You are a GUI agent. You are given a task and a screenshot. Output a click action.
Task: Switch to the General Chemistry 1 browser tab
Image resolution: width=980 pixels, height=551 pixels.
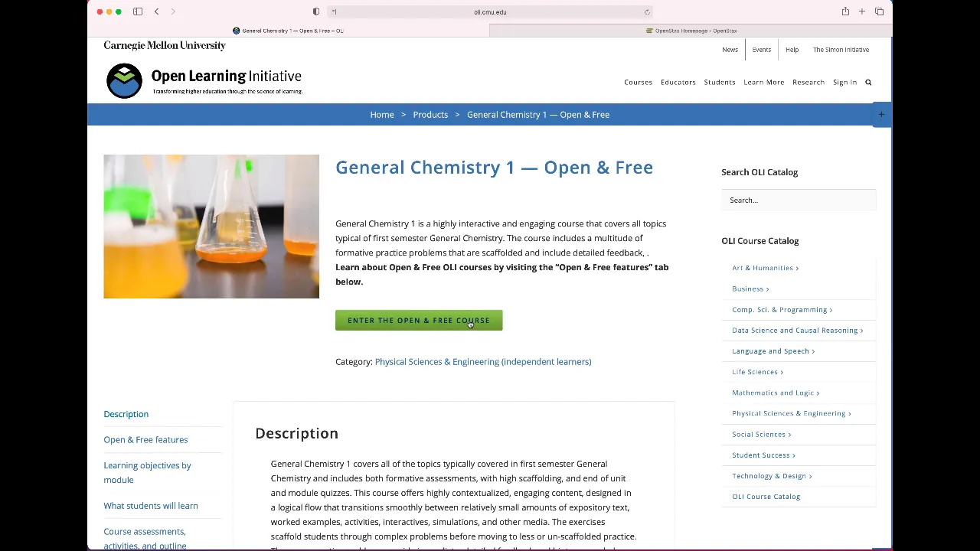[289, 31]
